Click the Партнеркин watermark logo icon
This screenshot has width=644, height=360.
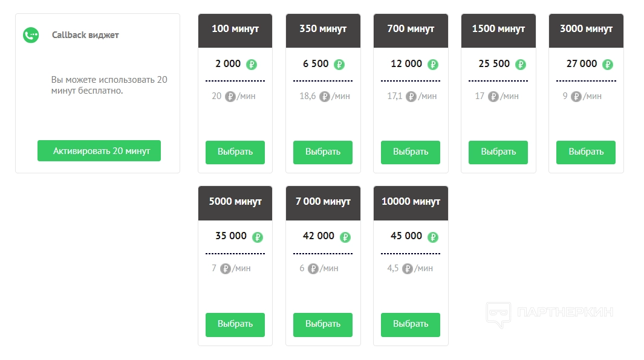point(498,314)
